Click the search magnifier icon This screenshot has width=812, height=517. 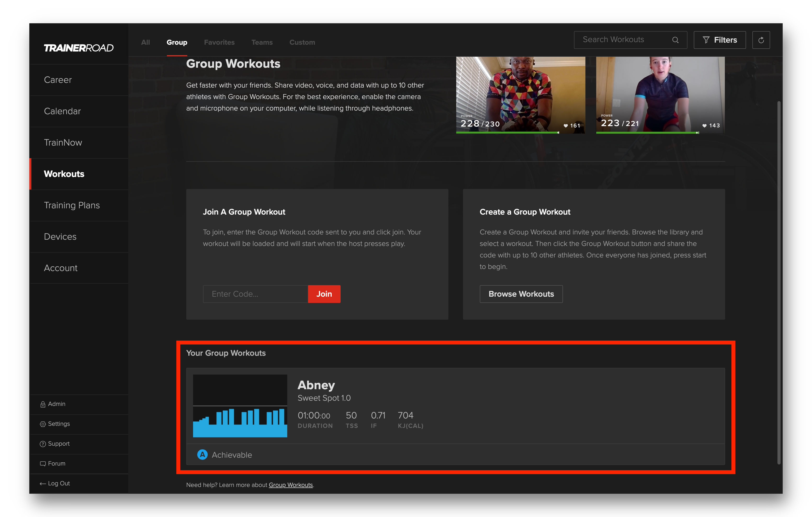point(675,40)
